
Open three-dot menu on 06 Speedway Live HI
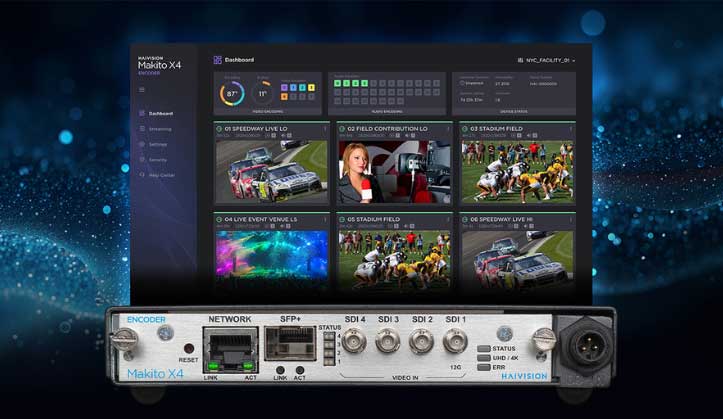pos(572,218)
